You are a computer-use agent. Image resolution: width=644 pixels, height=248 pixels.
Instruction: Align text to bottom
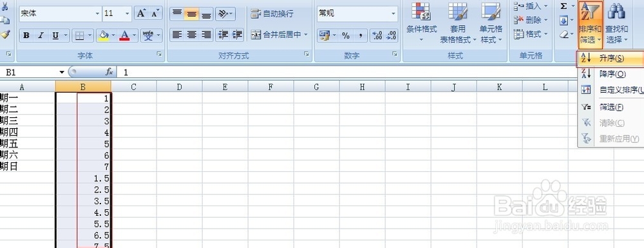(206, 14)
